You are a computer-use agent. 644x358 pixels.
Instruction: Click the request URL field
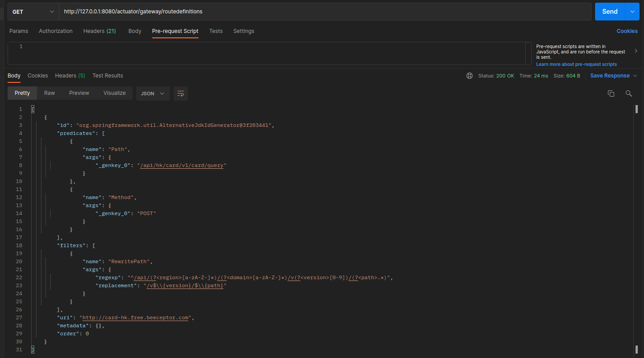pyautogui.click(x=325, y=12)
